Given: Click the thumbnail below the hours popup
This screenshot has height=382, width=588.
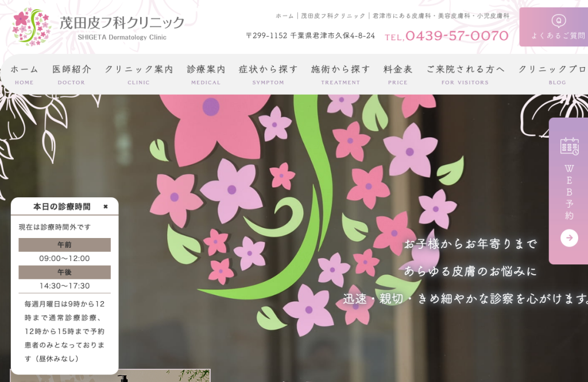Looking at the screenshot, I should (110, 375).
